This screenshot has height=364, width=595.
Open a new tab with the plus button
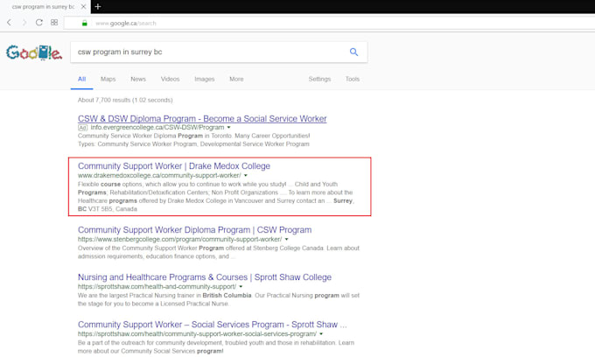click(97, 6)
